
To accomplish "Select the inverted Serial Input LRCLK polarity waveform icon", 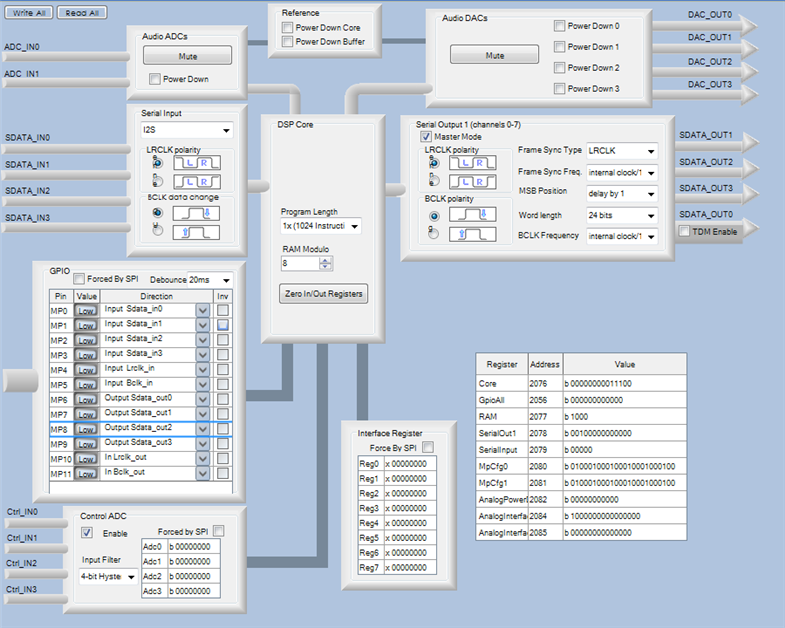I will [x=197, y=182].
